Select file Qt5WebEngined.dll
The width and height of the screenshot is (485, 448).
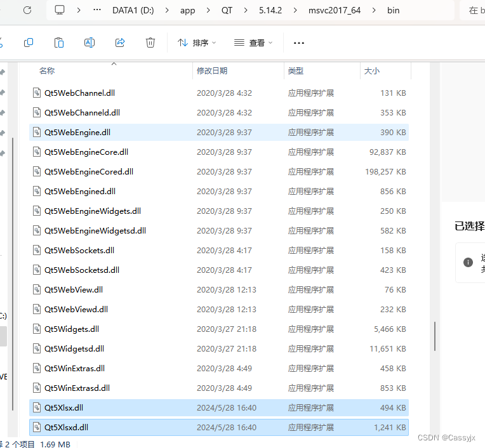(x=219, y=192)
